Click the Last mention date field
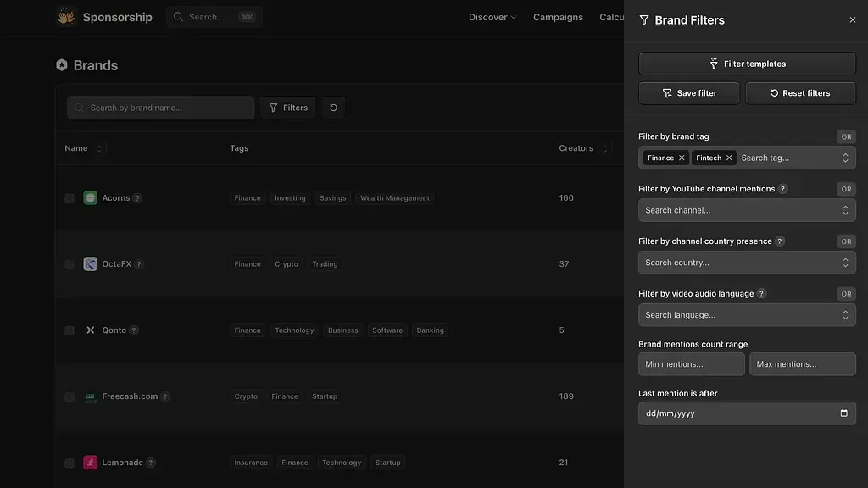 pyautogui.click(x=747, y=413)
